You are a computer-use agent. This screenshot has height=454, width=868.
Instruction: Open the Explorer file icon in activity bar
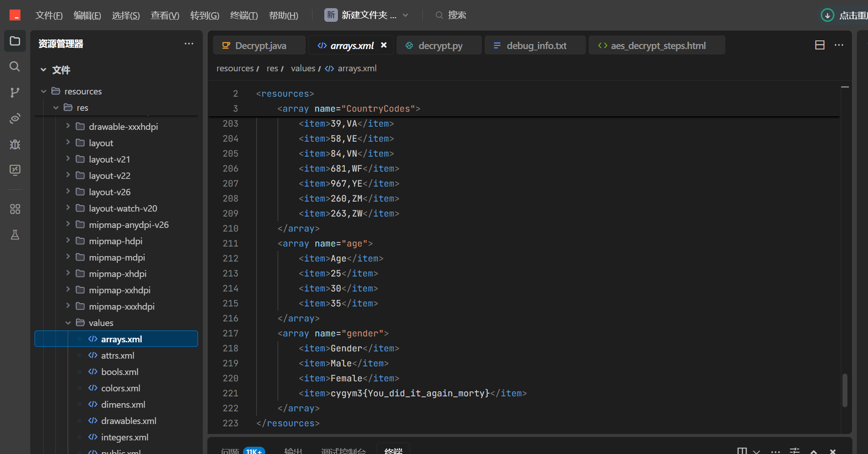click(15, 41)
